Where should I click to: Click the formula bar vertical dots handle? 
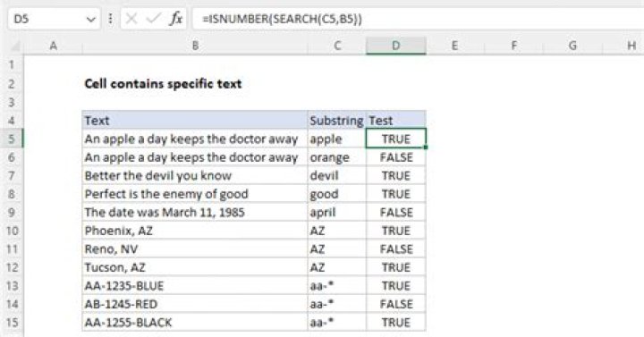tap(110, 19)
